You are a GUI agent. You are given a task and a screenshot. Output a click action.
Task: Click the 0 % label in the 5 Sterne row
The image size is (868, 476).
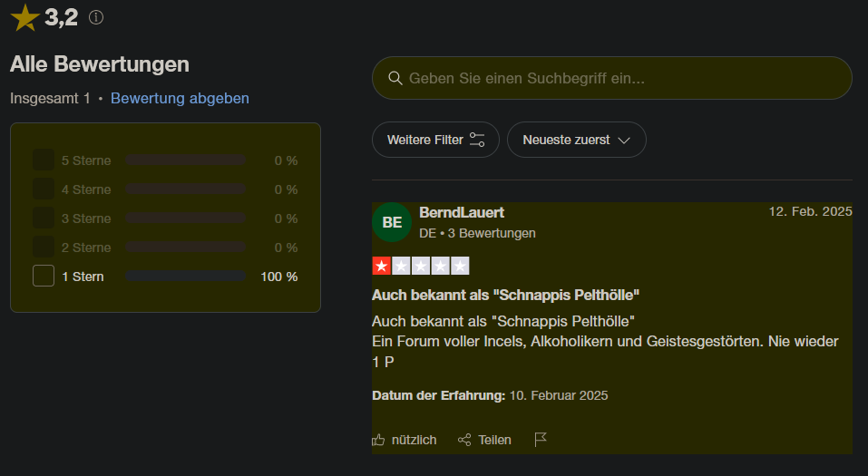click(287, 160)
